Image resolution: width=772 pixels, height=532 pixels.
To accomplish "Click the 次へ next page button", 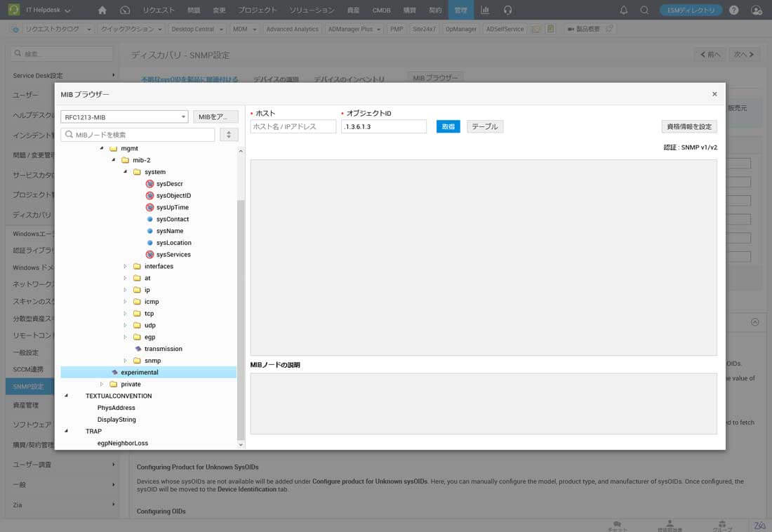I will click(x=744, y=54).
